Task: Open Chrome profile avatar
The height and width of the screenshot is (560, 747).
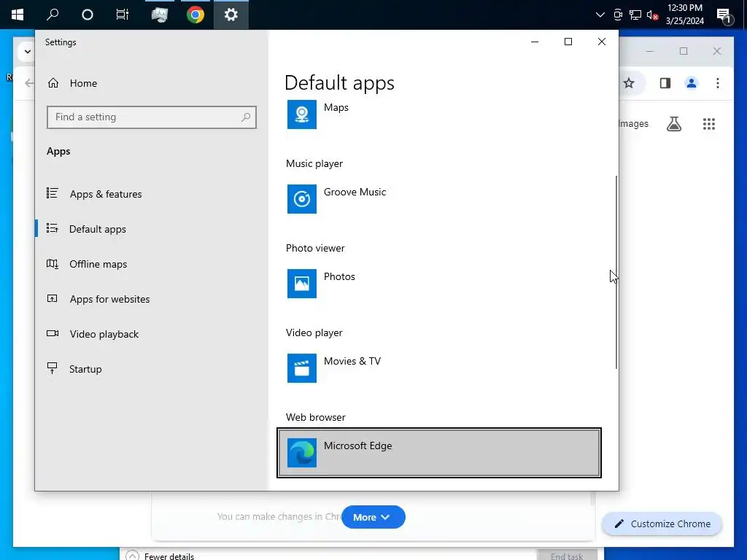Action: click(x=692, y=83)
